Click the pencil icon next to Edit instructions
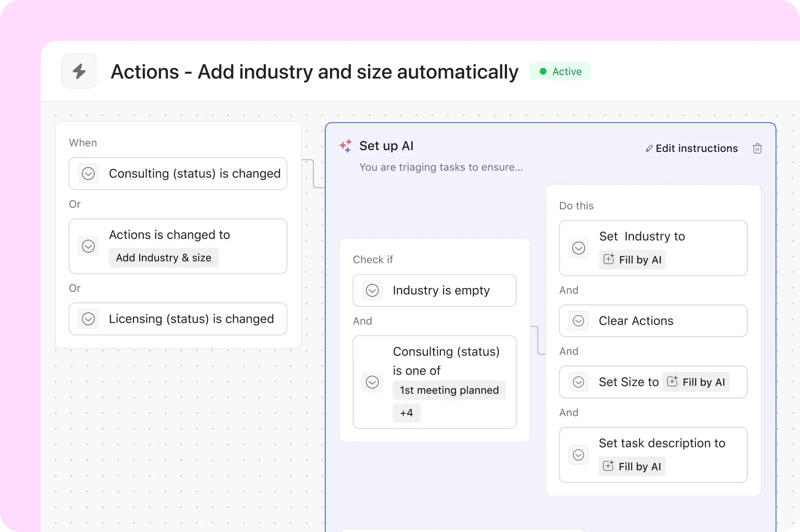The height and width of the screenshot is (532, 800). coord(649,148)
